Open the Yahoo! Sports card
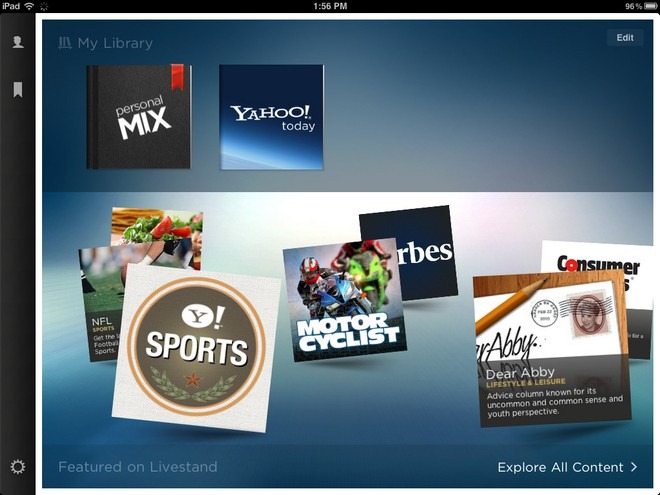 196,347
